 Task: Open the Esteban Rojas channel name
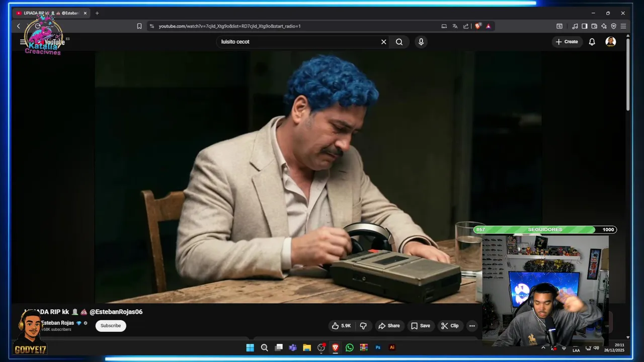(57, 323)
